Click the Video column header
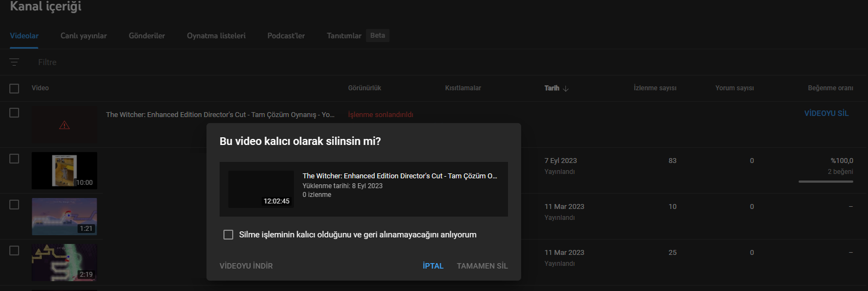 40,88
